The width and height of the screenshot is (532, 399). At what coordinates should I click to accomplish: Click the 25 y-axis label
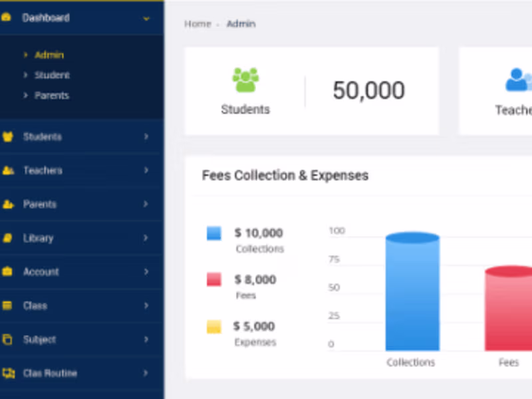(334, 316)
